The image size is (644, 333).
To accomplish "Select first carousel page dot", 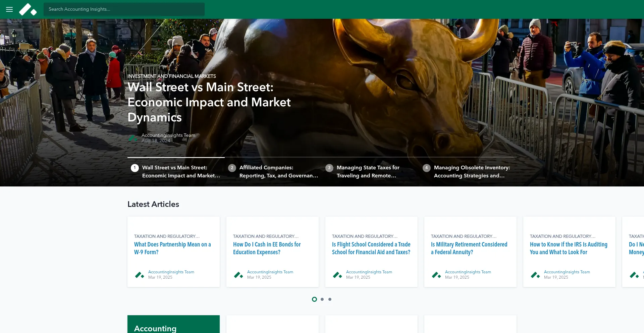I will [314, 299].
